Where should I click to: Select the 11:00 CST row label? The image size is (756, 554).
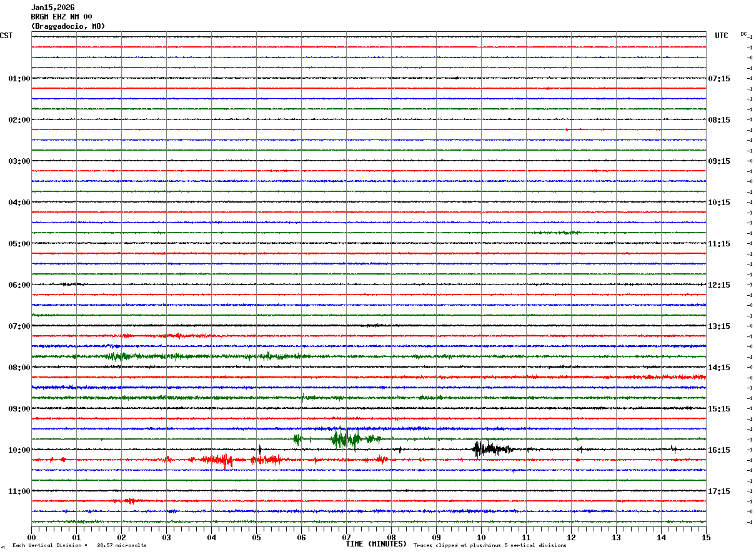point(19,491)
